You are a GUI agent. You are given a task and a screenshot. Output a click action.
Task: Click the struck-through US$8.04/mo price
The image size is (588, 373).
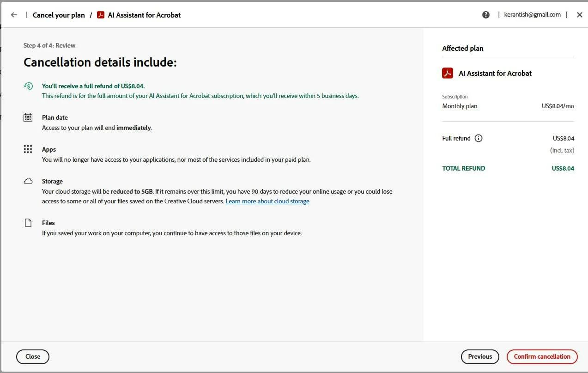pos(558,106)
